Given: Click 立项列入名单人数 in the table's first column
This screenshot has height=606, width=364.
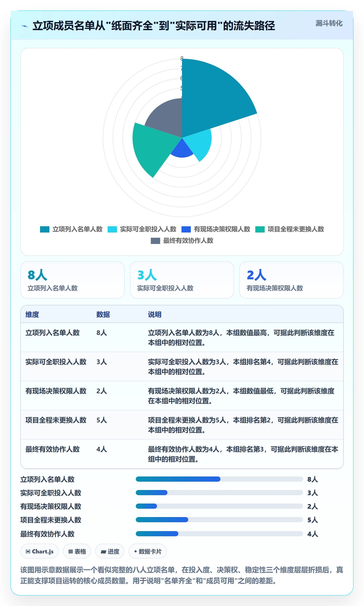Looking at the screenshot, I should [x=53, y=333].
